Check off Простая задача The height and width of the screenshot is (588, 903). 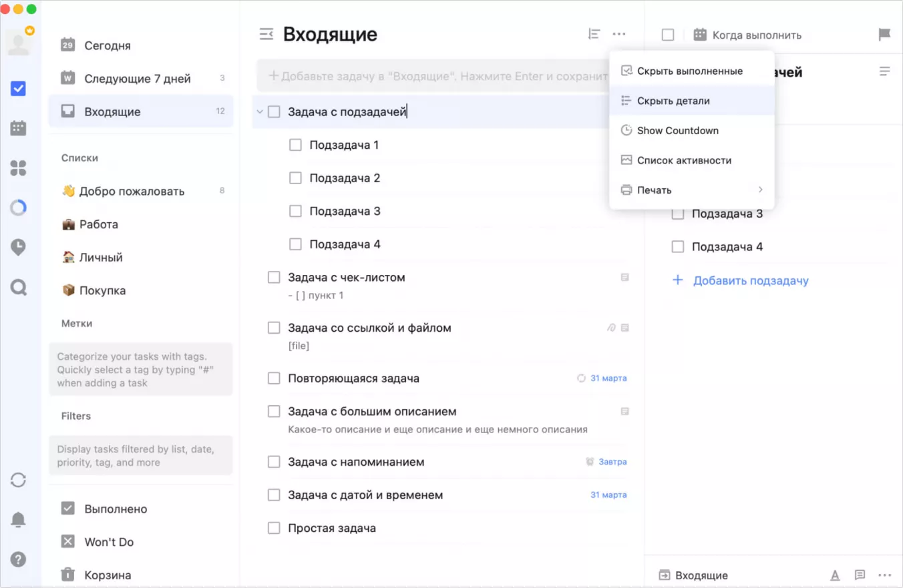coord(274,528)
